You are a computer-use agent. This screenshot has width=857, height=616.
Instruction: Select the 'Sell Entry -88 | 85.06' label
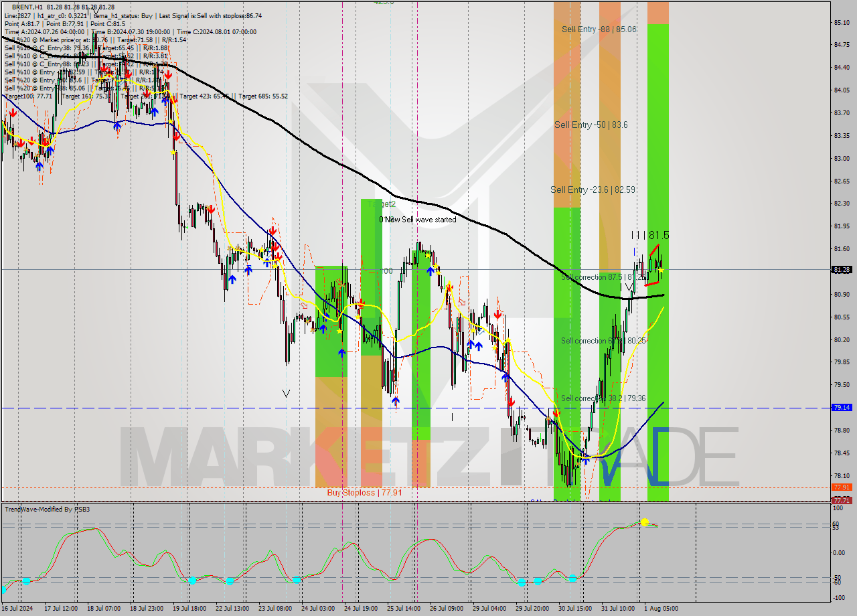(x=599, y=29)
